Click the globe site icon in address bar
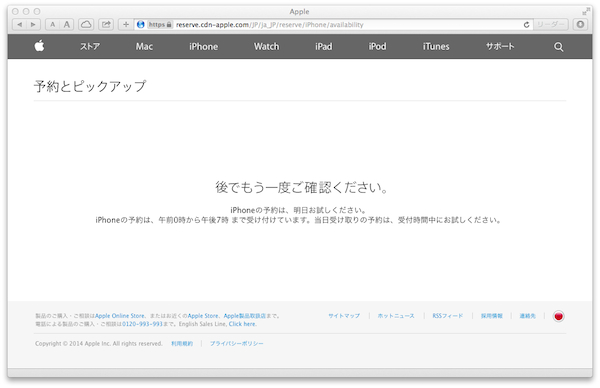The width and height of the screenshot is (600, 388). 141,24
